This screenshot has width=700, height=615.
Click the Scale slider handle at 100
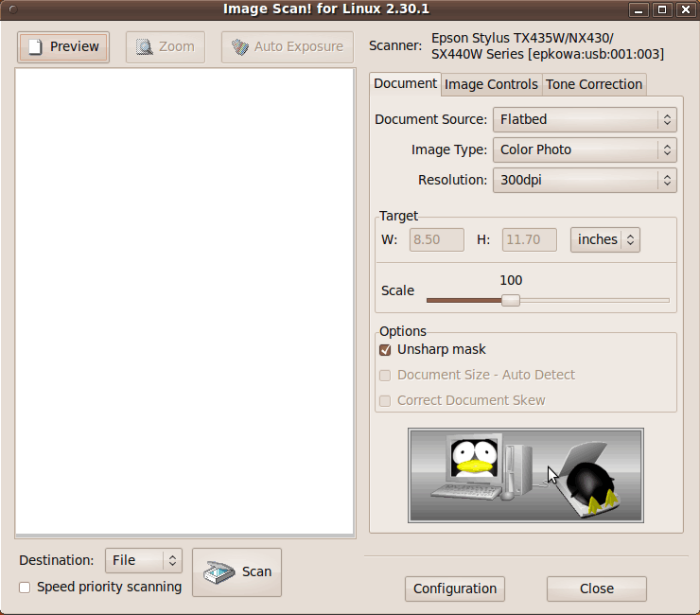[510, 300]
